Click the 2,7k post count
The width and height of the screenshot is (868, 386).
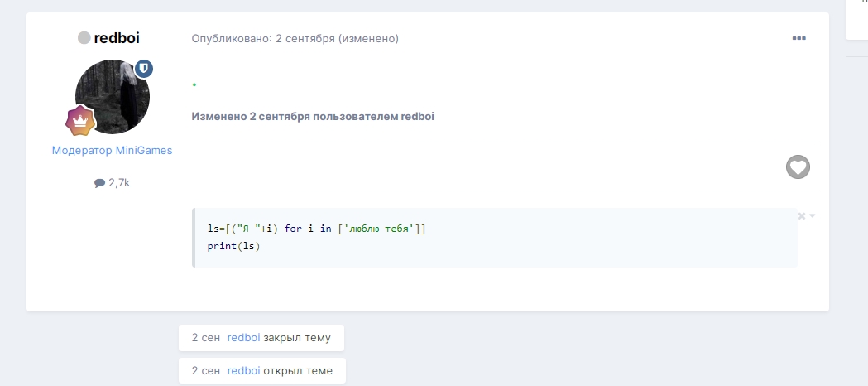118,183
